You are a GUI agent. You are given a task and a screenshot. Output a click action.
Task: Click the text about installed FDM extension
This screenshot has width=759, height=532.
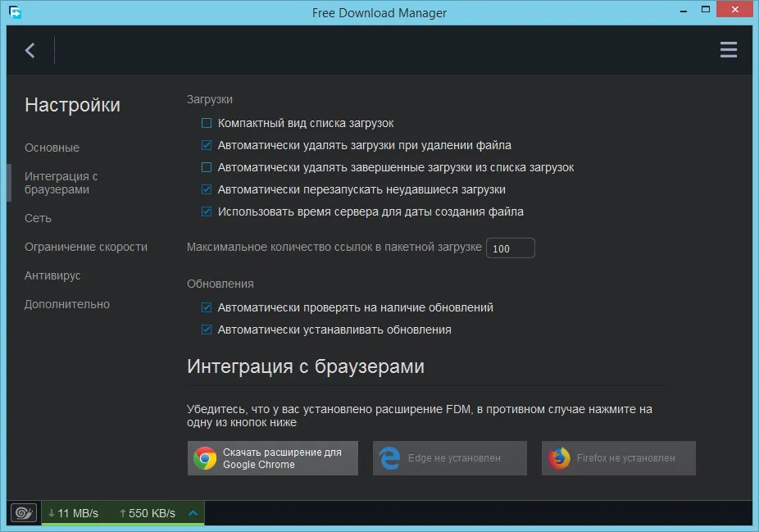(420, 416)
